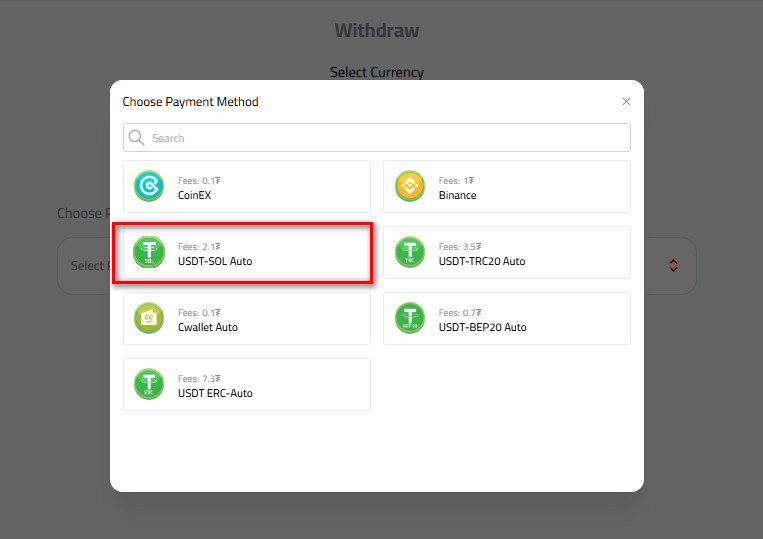Click the USDT-SOL Tether icon
Image resolution: width=763 pixels, height=539 pixels.
[149, 252]
